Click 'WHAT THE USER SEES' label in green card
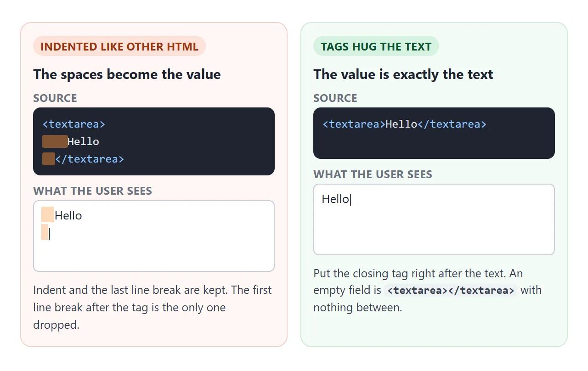This screenshot has height=371, width=588. tap(373, 174)
